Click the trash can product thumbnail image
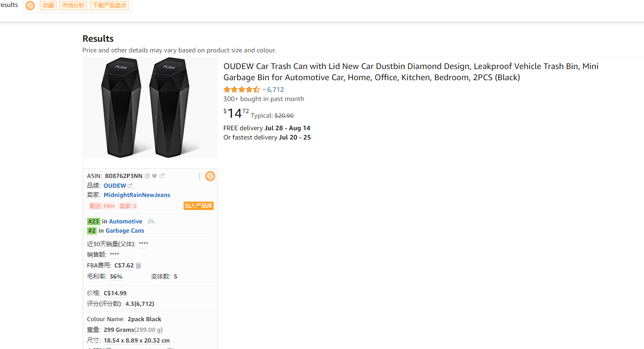644x349 pixels. pos(150,108)
